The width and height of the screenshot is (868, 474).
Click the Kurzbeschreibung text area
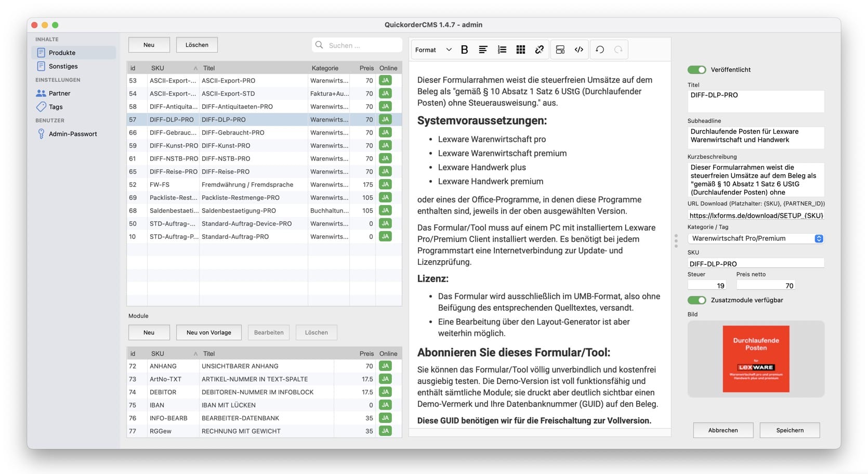pos(756,180)
